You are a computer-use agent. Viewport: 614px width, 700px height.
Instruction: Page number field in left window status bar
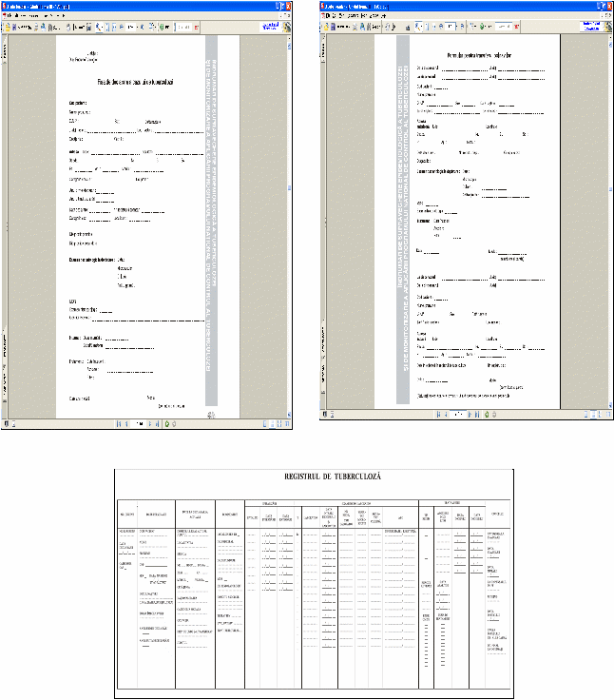point(139,423)
